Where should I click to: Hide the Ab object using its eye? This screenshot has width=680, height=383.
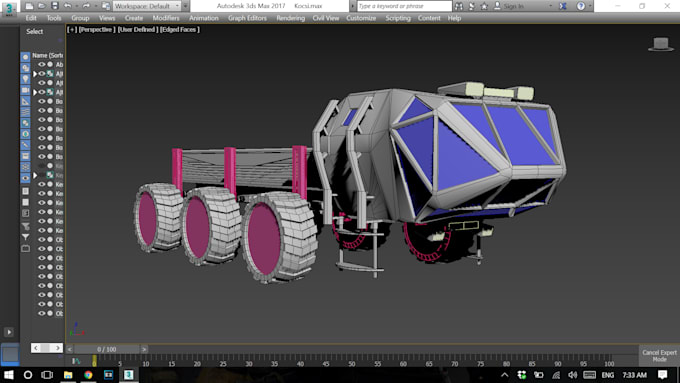[x=42, y=64]
